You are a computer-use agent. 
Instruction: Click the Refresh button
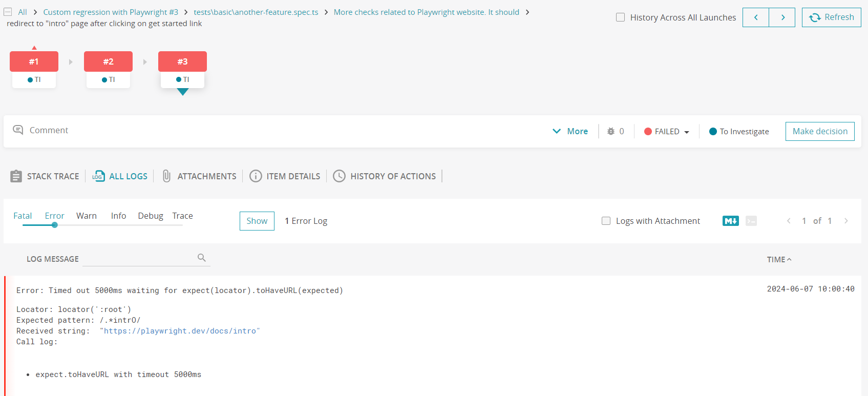coord(832,17)
